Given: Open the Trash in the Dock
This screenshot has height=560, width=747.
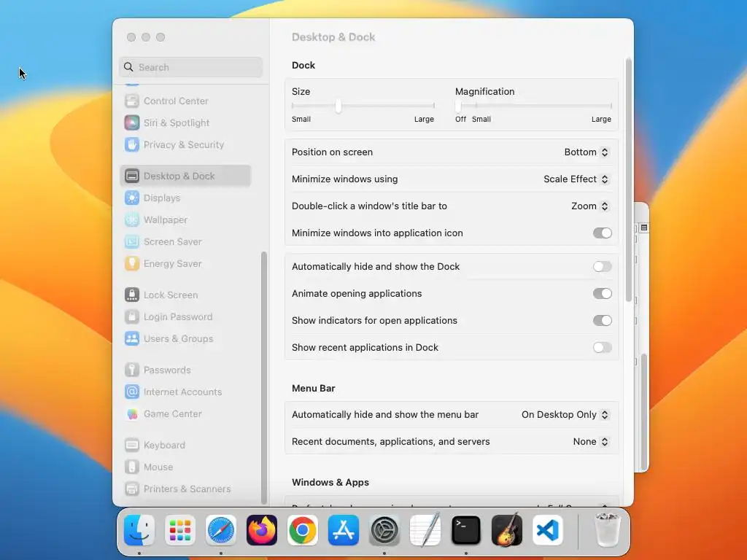Looking at the screenshot, I should [608, 530].
